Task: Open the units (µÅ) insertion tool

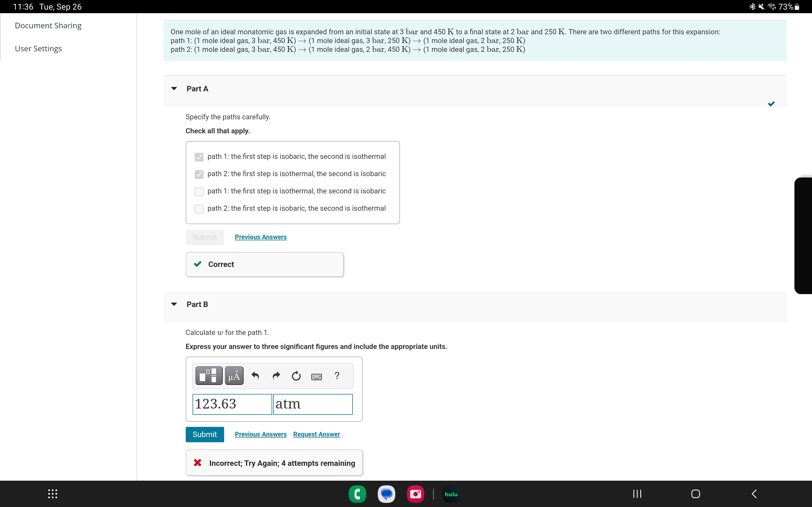Action: tap(234, 376)
